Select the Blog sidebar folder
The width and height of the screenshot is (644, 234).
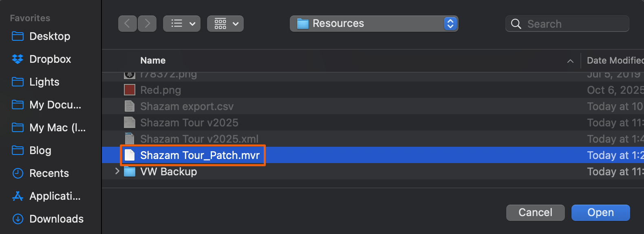coord(40,150)
